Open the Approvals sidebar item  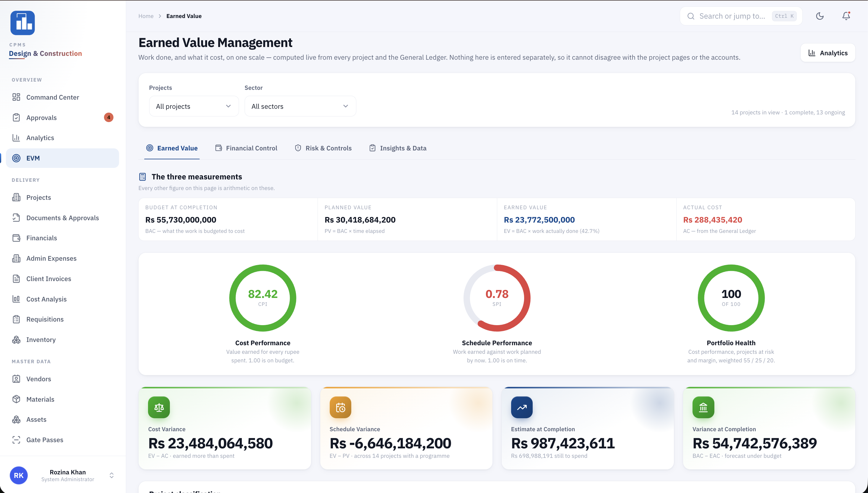click(63, 118)
